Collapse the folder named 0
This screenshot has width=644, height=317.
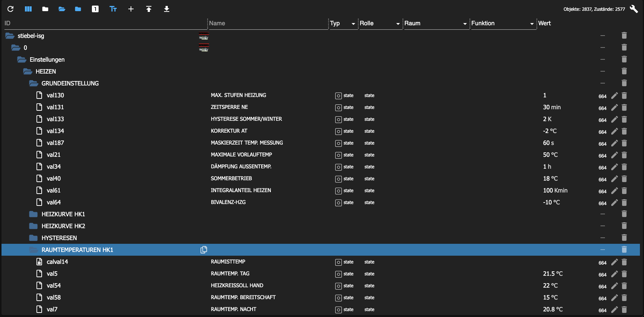tap(16, 48)
